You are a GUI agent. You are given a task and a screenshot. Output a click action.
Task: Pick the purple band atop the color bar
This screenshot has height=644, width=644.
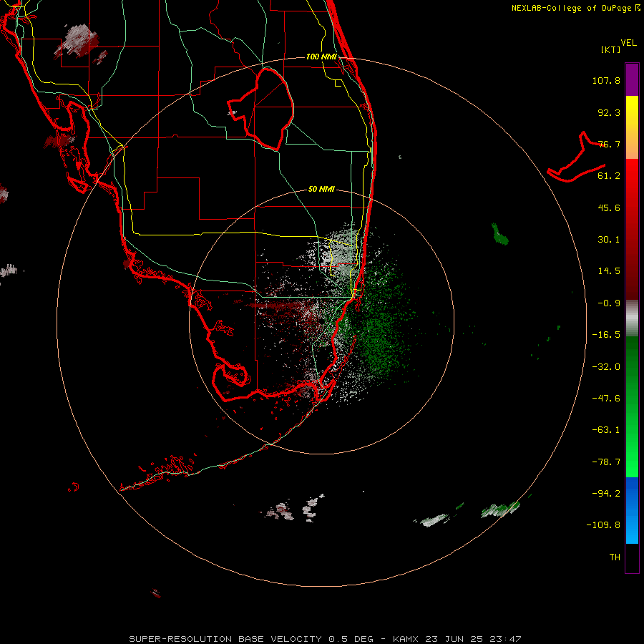(632, 79)
